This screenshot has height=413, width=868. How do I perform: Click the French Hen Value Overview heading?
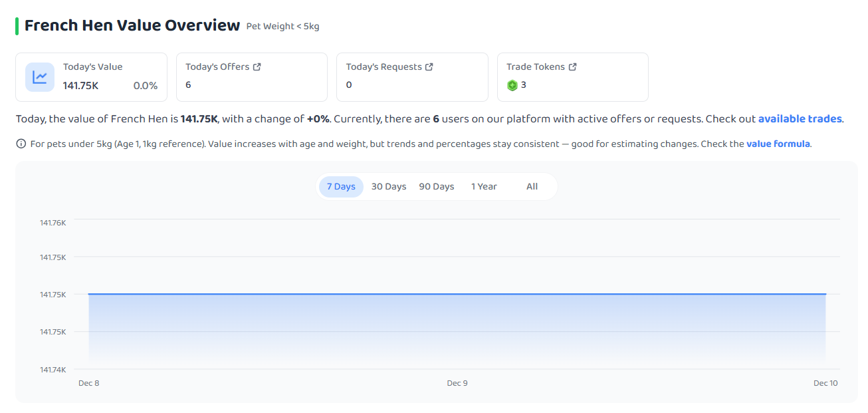coord(132,26)
